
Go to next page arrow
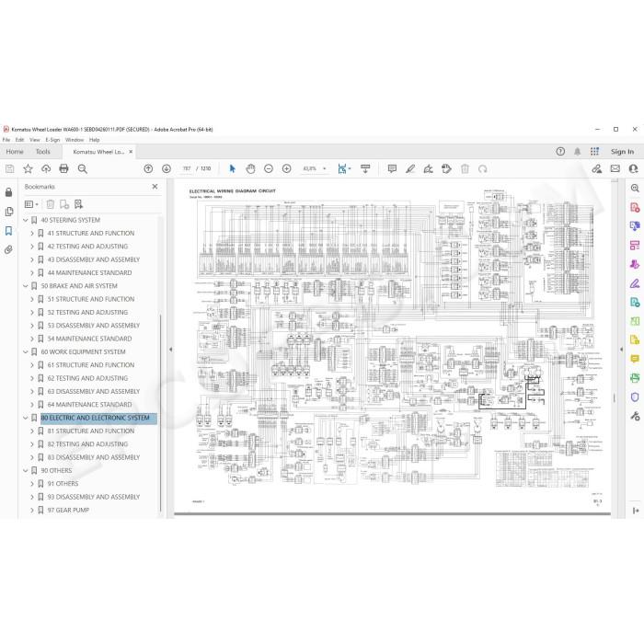167,168
